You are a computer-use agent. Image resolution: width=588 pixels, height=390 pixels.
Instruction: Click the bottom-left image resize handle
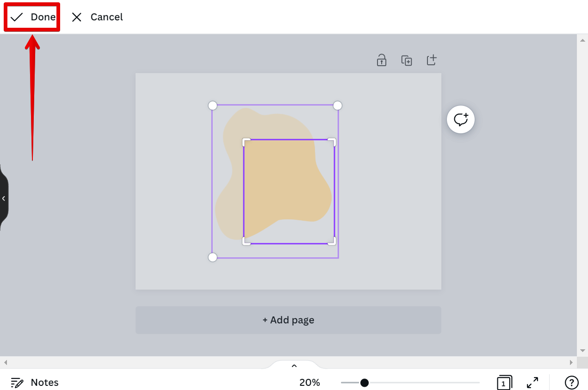(212, 257)
